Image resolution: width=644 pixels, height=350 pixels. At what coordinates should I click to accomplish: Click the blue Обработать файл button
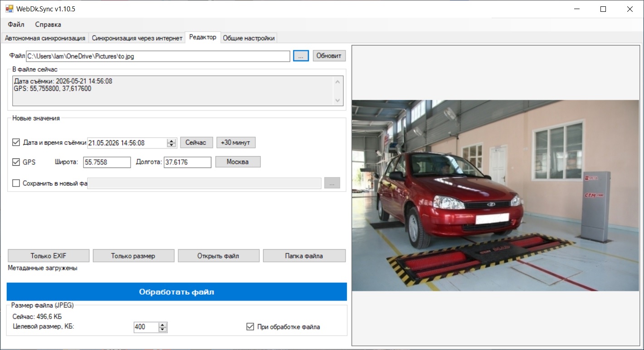click(176, 292)
